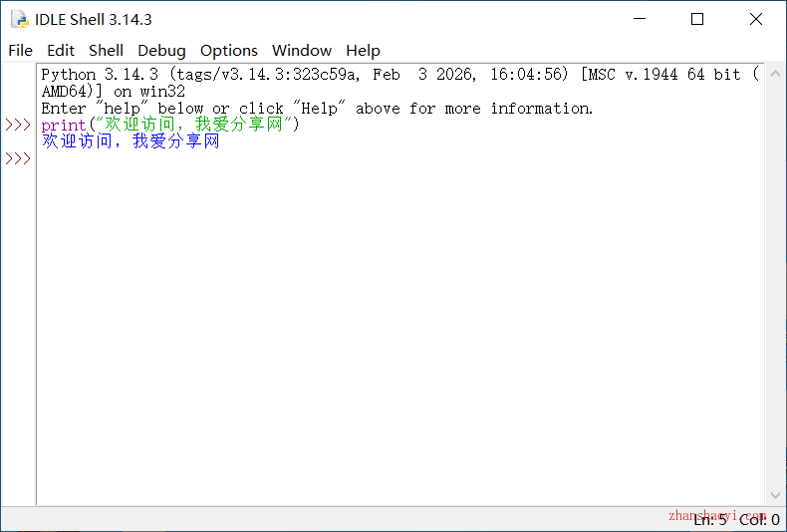This screenshot has height=532, width=787.
Task: Open the File menu
Action: [x=21, y=51]
